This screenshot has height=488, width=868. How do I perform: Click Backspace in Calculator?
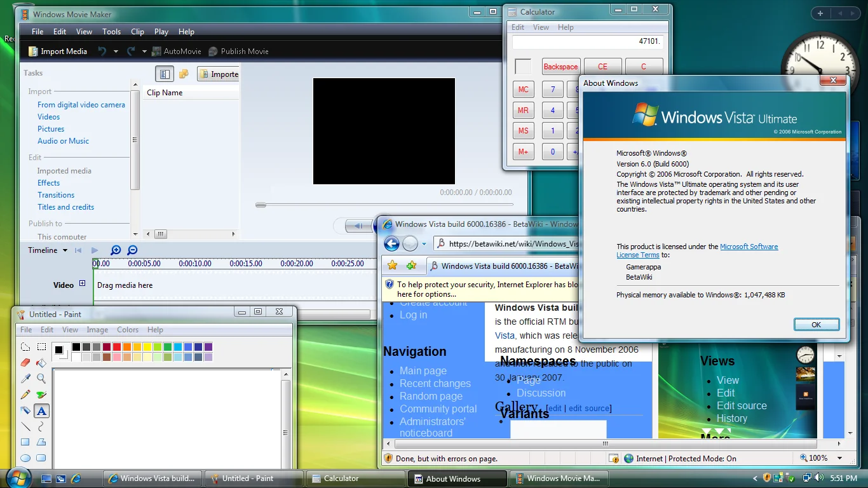click(560, 67)
